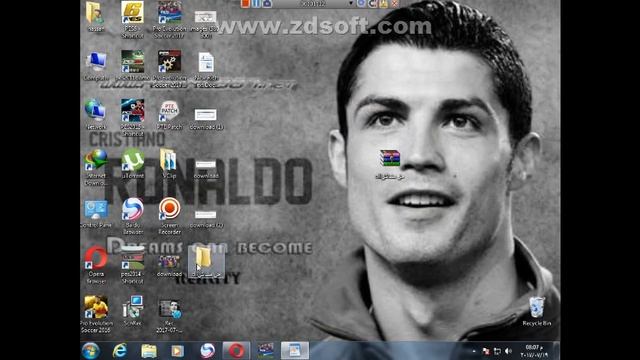The height and width of the screenshot is (360, 640).
Task: Open the Computer desktop icon
Action: (96, 66)
